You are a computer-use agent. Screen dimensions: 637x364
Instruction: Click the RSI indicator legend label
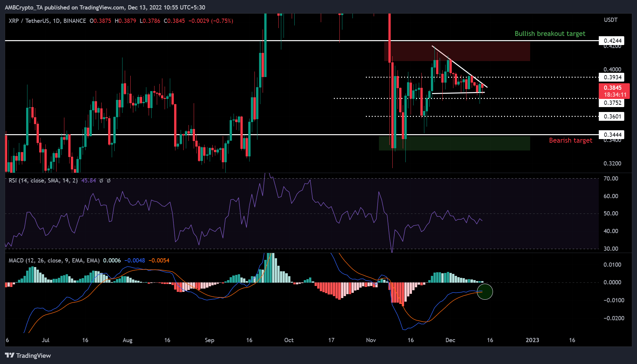pyautogui.click(x=43, y=181)
